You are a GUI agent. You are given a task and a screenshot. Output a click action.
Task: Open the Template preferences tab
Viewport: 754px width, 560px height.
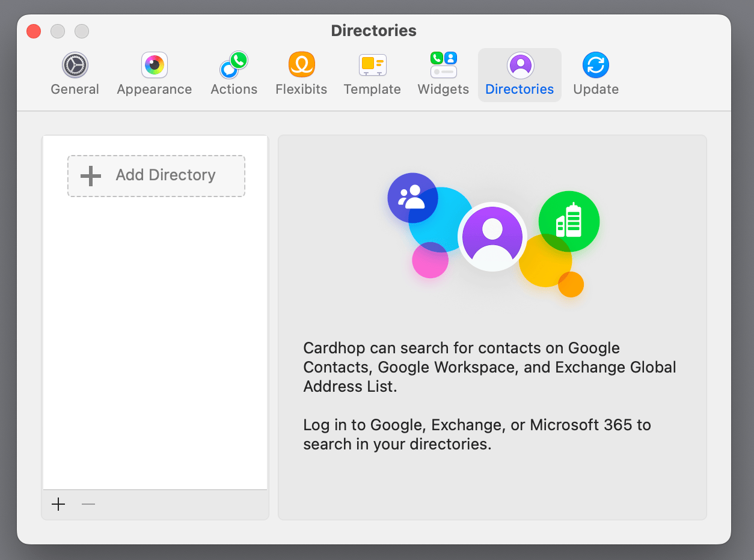372,75
